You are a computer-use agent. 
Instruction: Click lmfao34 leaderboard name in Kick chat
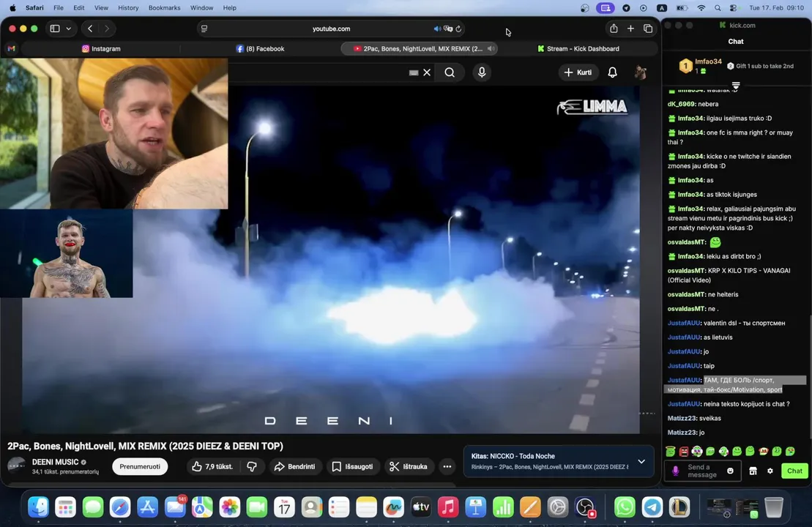point(708,61)
